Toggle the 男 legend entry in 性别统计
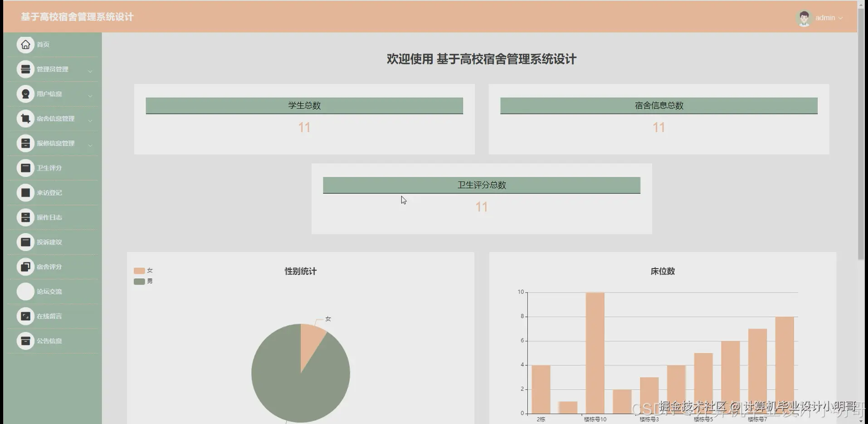Screen dimensions: 868x424 pos(143,281)
